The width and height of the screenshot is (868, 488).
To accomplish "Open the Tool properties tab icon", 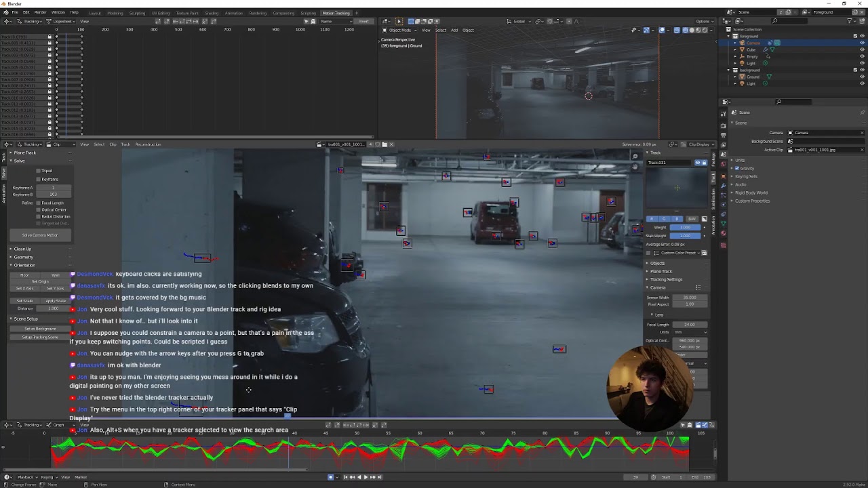I will 724,113.
